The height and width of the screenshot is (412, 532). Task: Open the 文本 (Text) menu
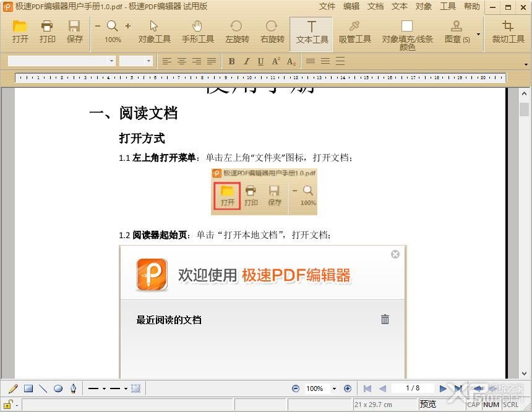coord(400,6)
